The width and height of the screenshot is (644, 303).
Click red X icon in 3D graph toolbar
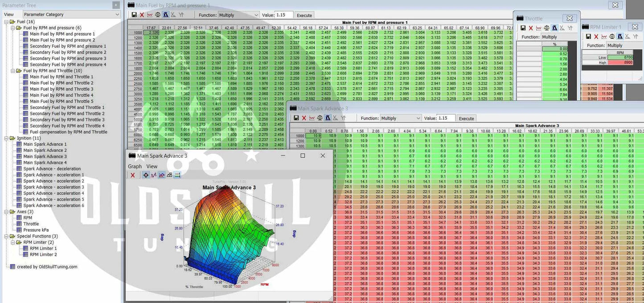coord(132,175)
